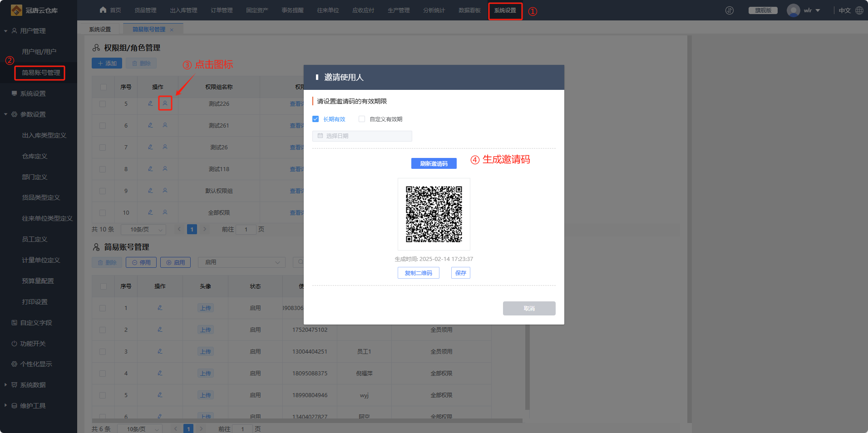The width and height of the screenshot is (868, 433).
Task: Click the account table horizontal scrollbar
Action: pyautogui.click(x=307, y=421)
